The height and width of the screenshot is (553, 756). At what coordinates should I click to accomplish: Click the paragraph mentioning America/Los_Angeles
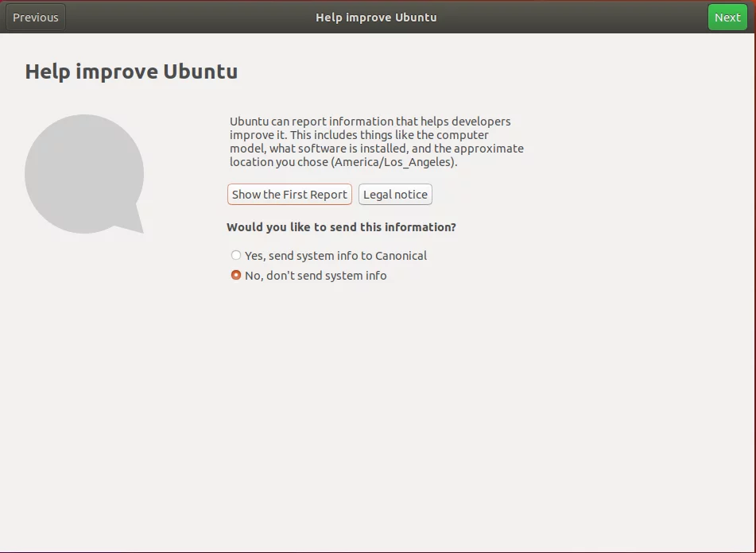(377, 141)
